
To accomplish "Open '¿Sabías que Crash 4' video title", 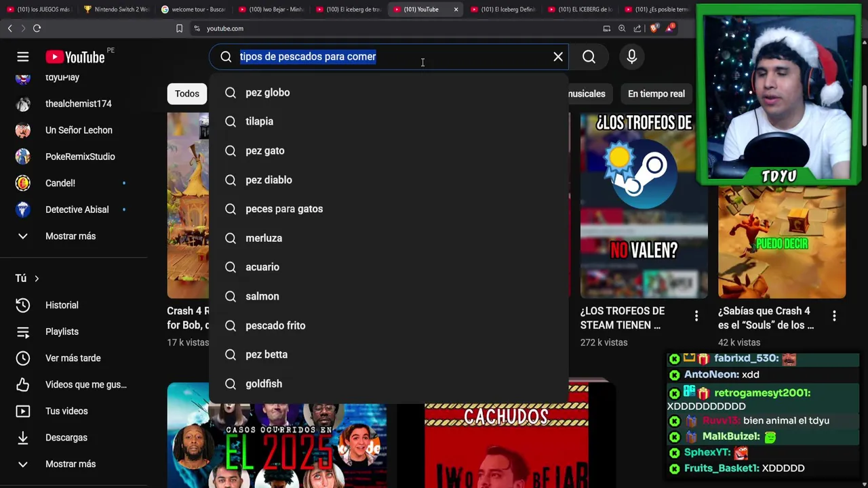I will pyautogui.click(x=766, y=318).
